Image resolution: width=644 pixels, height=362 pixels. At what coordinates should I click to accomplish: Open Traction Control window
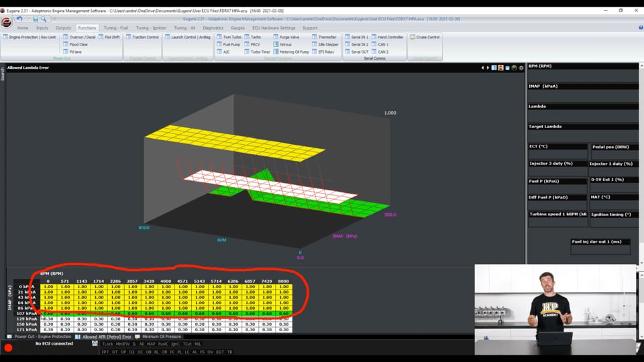(x=142, y=37)
